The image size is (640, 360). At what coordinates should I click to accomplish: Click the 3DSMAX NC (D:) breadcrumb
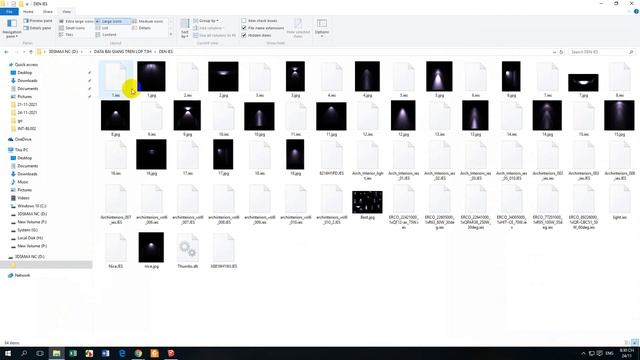click(x=63, y=52)
